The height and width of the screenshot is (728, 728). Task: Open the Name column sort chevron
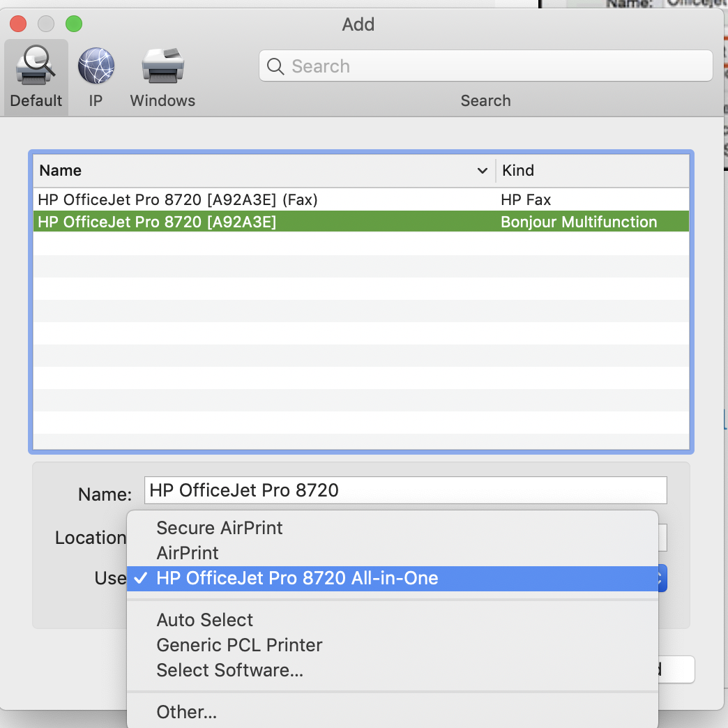pyautogui.click(x=482, y=170)
